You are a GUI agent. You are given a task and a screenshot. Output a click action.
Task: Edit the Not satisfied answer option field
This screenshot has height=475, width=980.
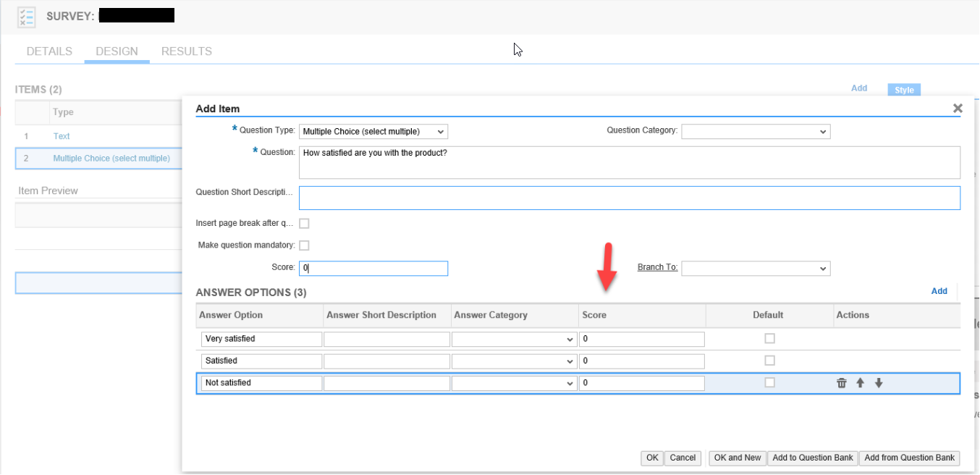pyautogui.click(x=261, y=382)
